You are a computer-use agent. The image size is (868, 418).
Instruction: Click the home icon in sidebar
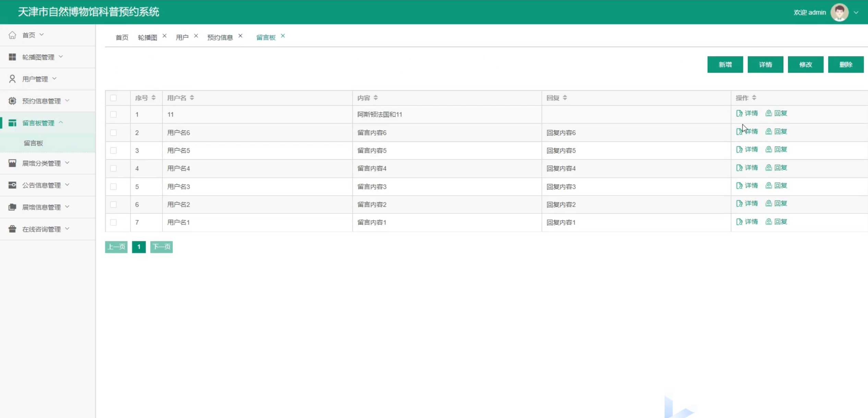(x=12, y=35)
